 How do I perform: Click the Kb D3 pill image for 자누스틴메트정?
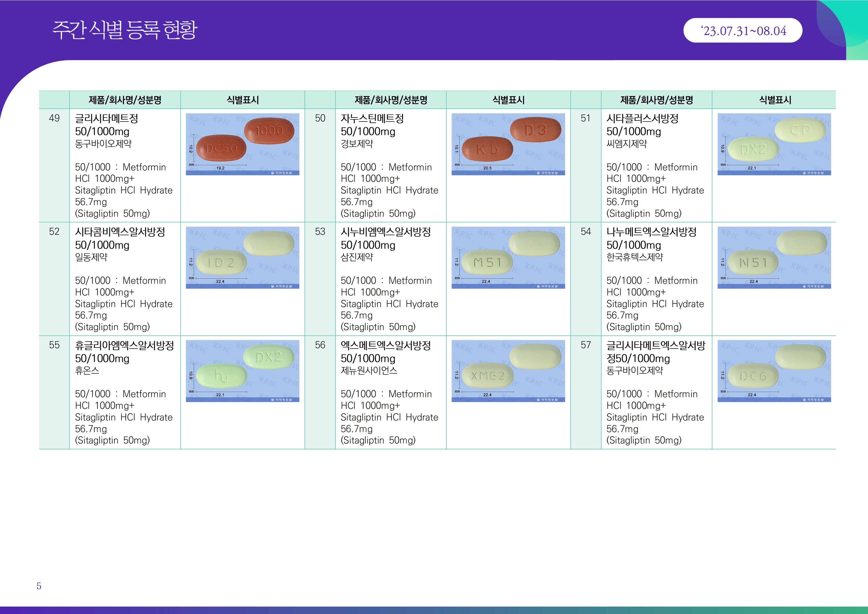[x=508, y=144]
